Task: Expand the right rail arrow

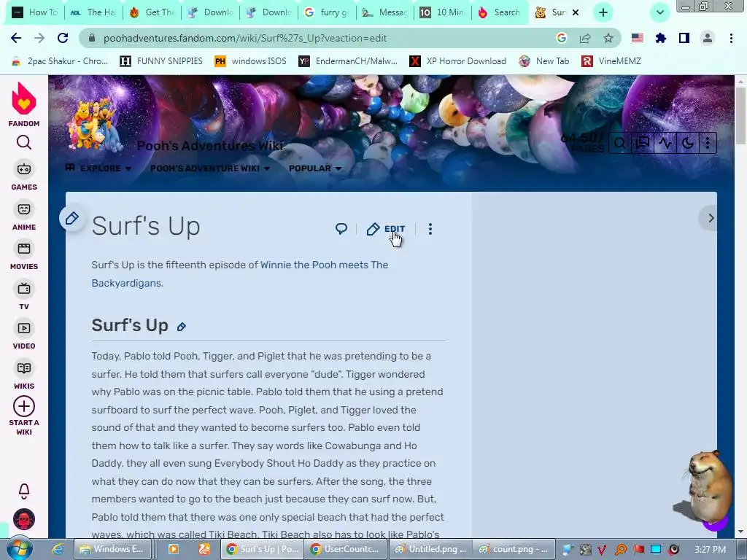Action: coord(711,218)
